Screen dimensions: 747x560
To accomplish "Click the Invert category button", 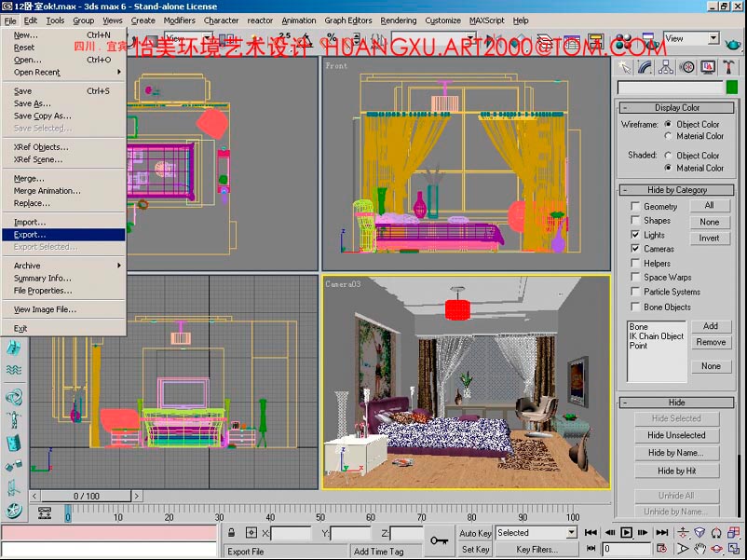I will 709,238.
